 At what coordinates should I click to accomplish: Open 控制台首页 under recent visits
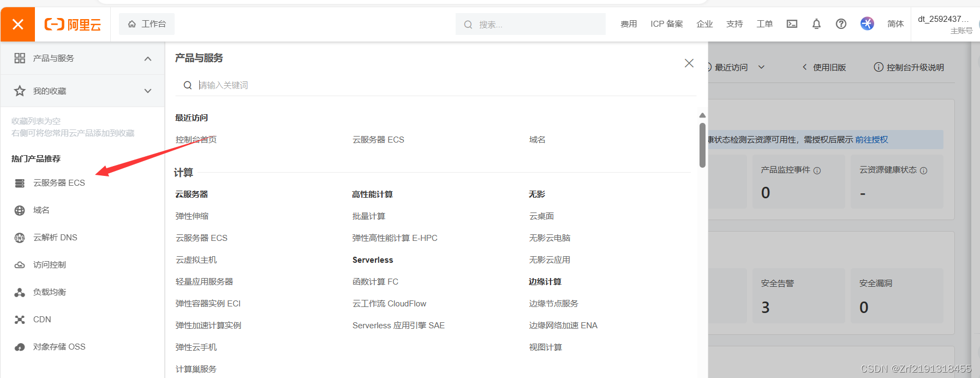click(x=196, y=140)
